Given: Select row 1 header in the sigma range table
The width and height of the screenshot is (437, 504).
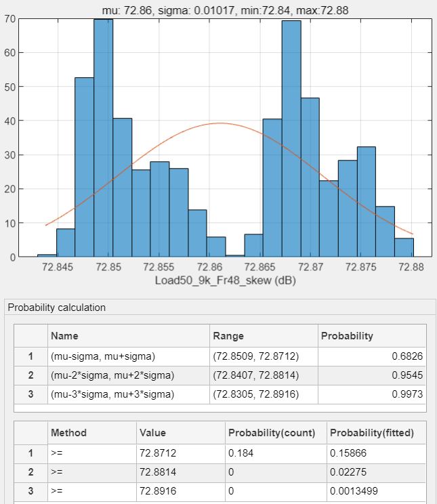Looking at the screenshot, I should (x=30, y=356).
